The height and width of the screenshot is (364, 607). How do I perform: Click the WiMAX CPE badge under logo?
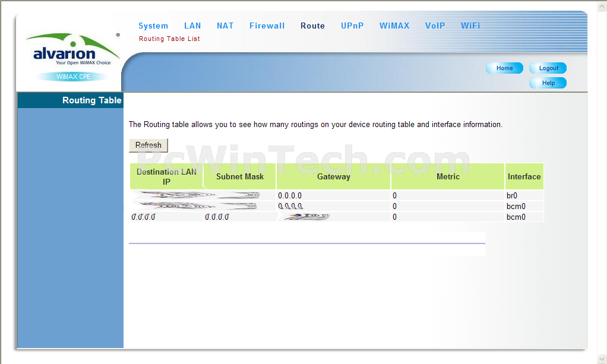pos(73,77)
